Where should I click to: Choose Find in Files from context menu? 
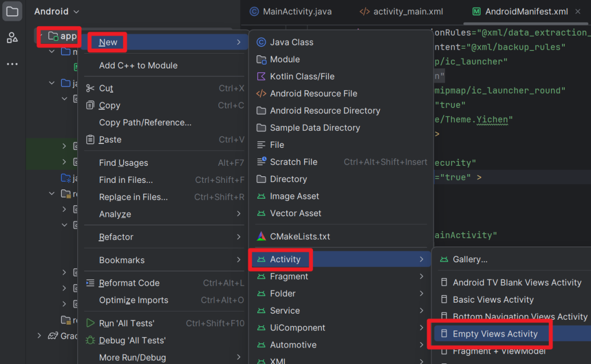pyautogui.click(x=126, y=180)
